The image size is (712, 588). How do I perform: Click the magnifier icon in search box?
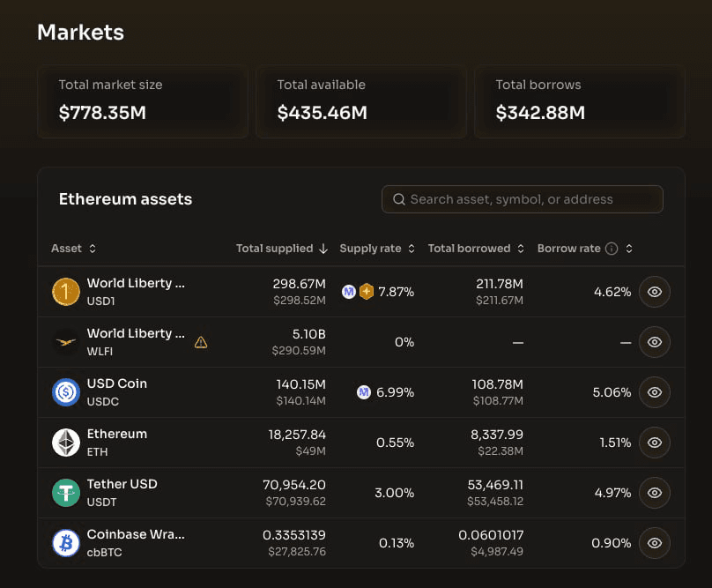[x=398, y=199]
